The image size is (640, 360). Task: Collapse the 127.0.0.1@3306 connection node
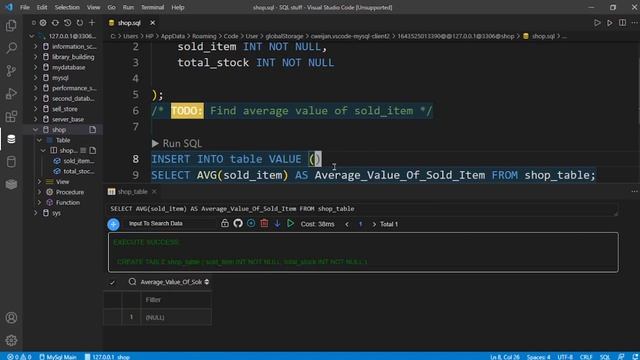pos(32,36)
